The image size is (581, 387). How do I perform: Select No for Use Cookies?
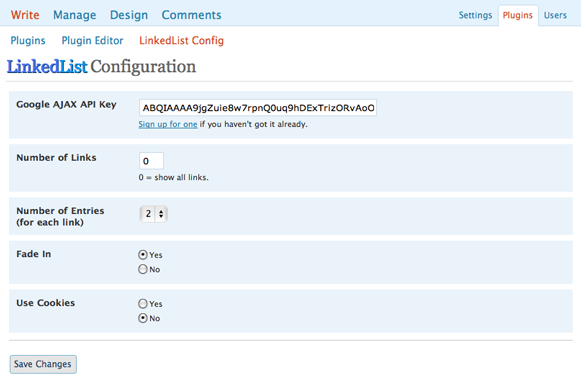click(143, 318)
